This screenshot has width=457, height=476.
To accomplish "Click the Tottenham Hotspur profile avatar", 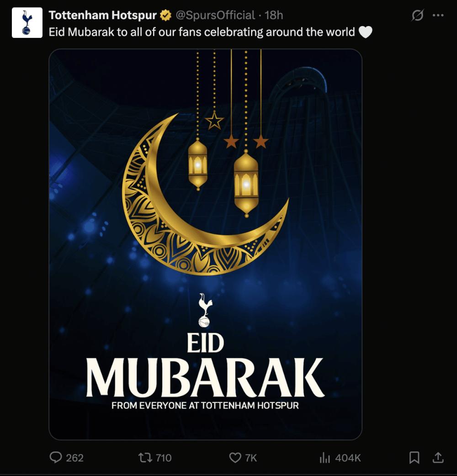I will (27, 23).
